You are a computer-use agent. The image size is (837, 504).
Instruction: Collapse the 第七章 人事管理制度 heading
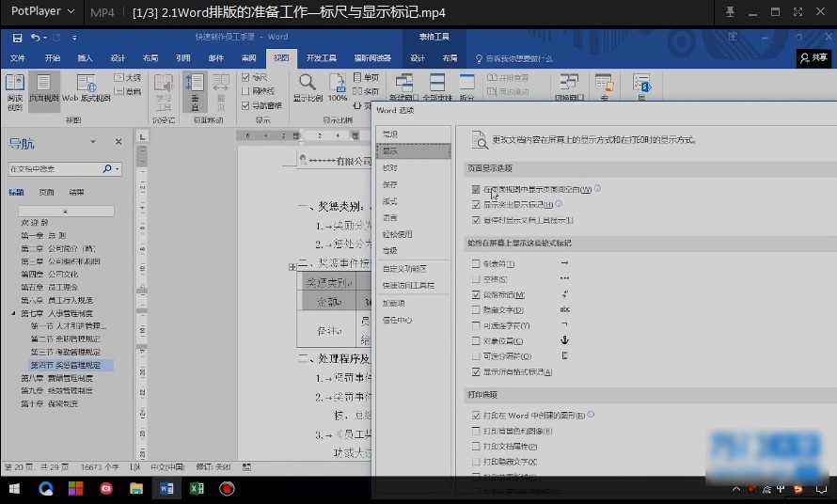coord(13,313)
